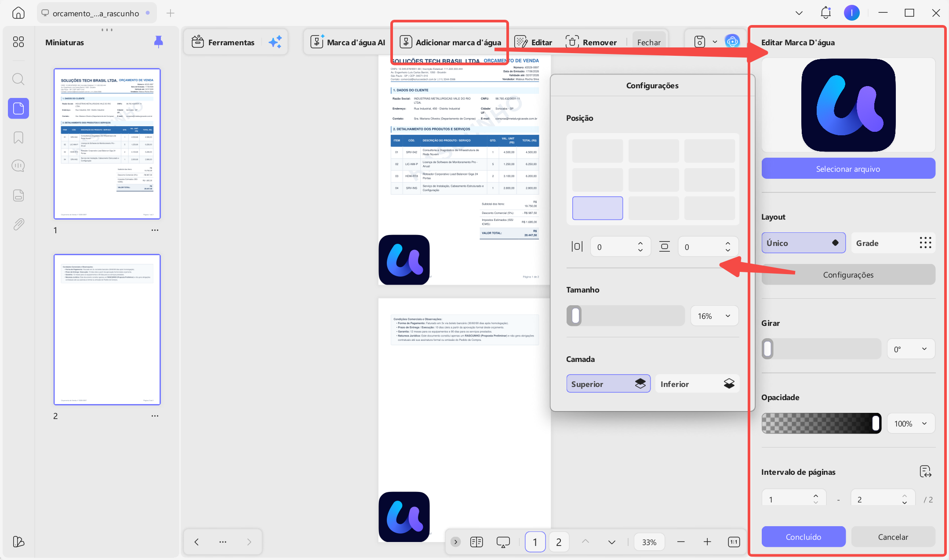
Task: Open the 33% zoom dropdown
Action: pos(649,542)
